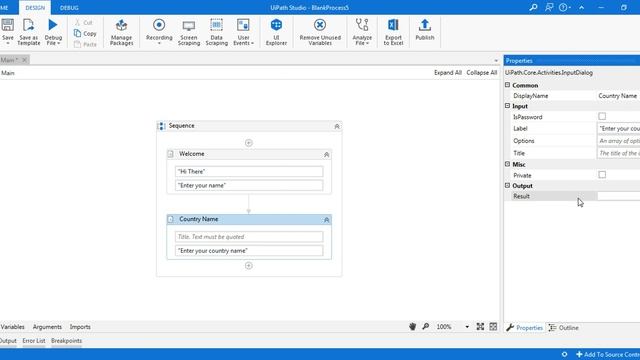640x360 pixels.
Task: Click the "Hi There" title field
Action: click(249, 171)
